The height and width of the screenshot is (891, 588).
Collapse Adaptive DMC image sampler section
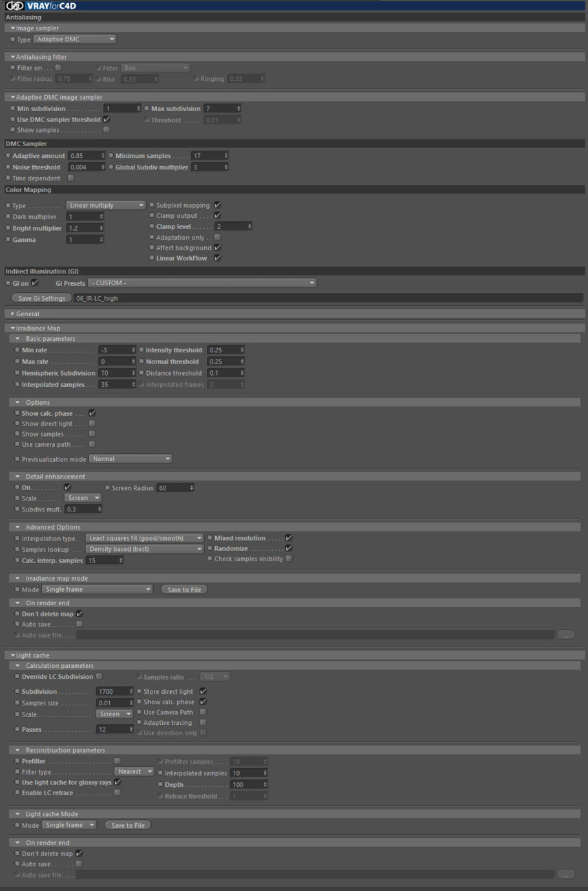[12, 97]
